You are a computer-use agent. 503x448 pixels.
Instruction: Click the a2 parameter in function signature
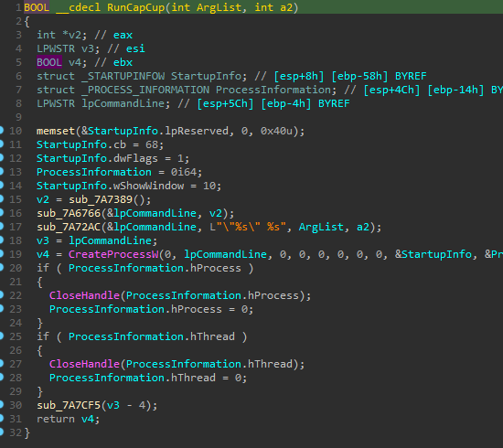286,7
